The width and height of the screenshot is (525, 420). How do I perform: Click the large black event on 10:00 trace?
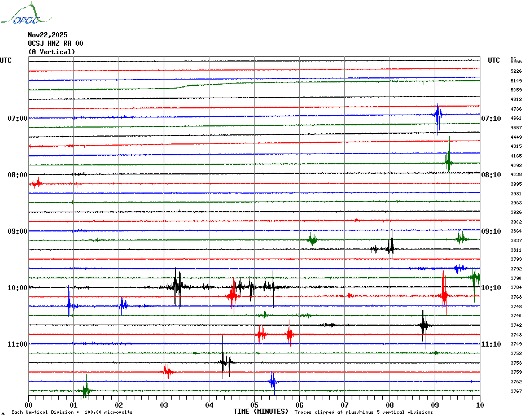click(177, 286)
